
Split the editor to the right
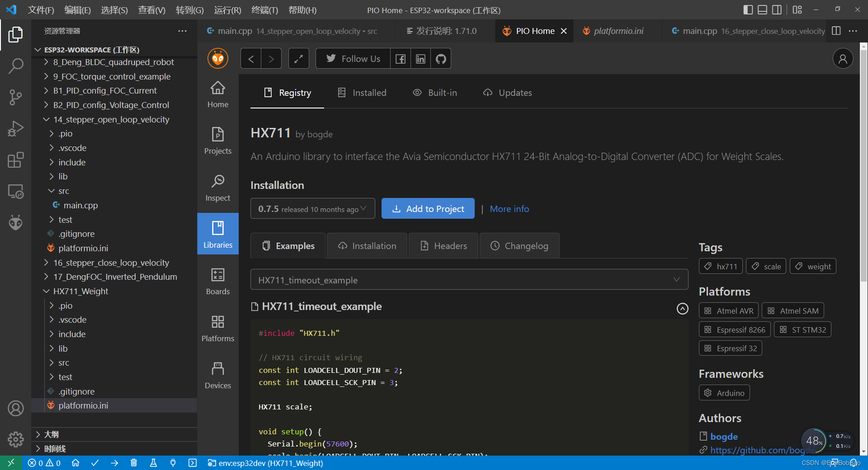[x=836, y=31]
